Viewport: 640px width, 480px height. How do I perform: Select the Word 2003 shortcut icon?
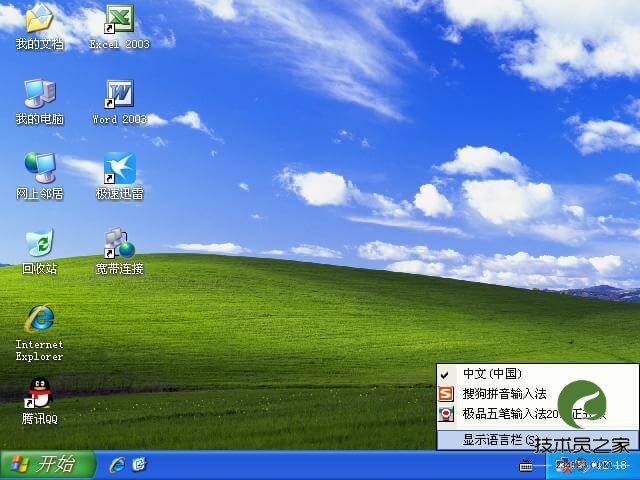[119, 94]
